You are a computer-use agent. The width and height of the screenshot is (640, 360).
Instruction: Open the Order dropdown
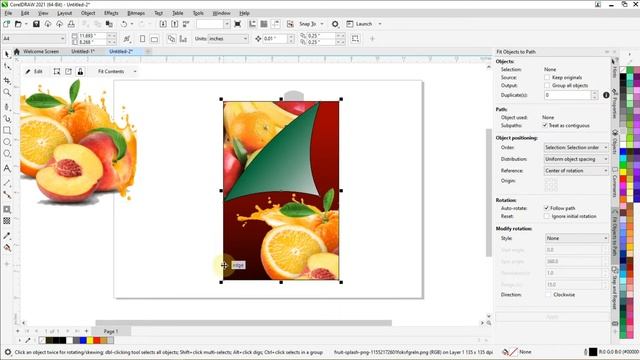[576, 147]
